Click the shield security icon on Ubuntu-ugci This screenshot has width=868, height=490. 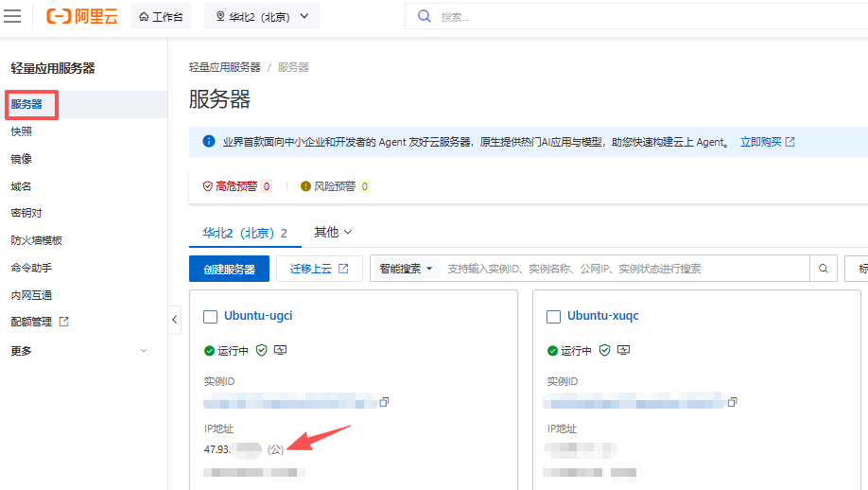click(x=261, y=350)
